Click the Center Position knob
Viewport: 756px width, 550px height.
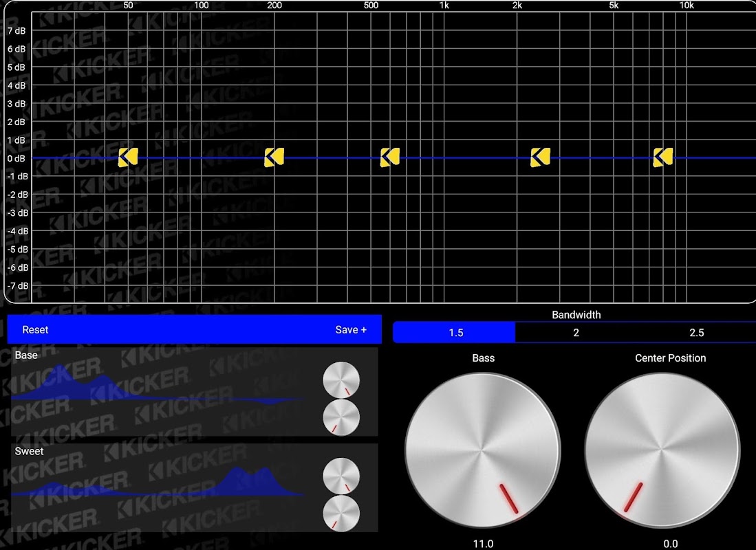662,450
